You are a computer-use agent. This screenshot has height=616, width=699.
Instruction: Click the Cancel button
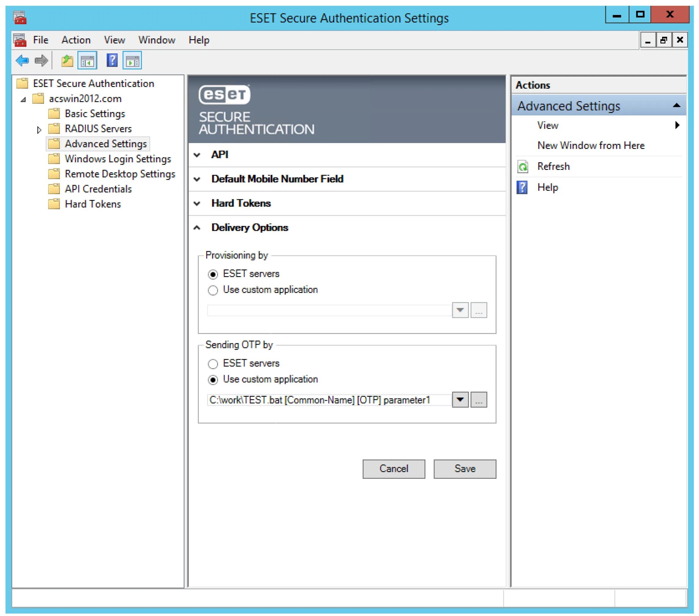[394, 469]
